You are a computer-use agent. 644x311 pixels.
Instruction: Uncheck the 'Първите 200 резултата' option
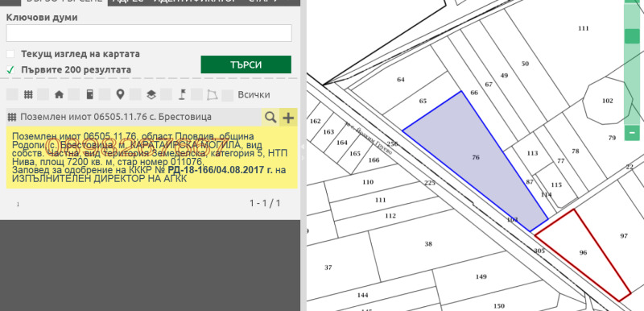[x=10, y=70]
